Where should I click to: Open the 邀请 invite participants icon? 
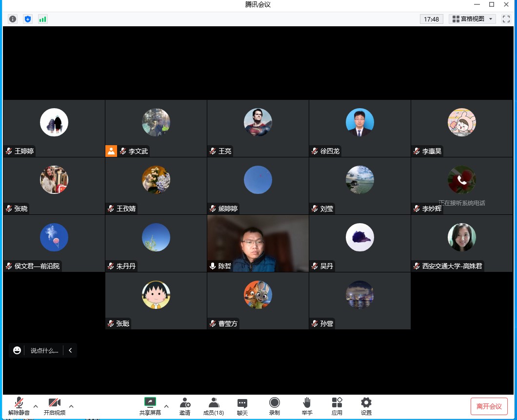coord(185,406)
